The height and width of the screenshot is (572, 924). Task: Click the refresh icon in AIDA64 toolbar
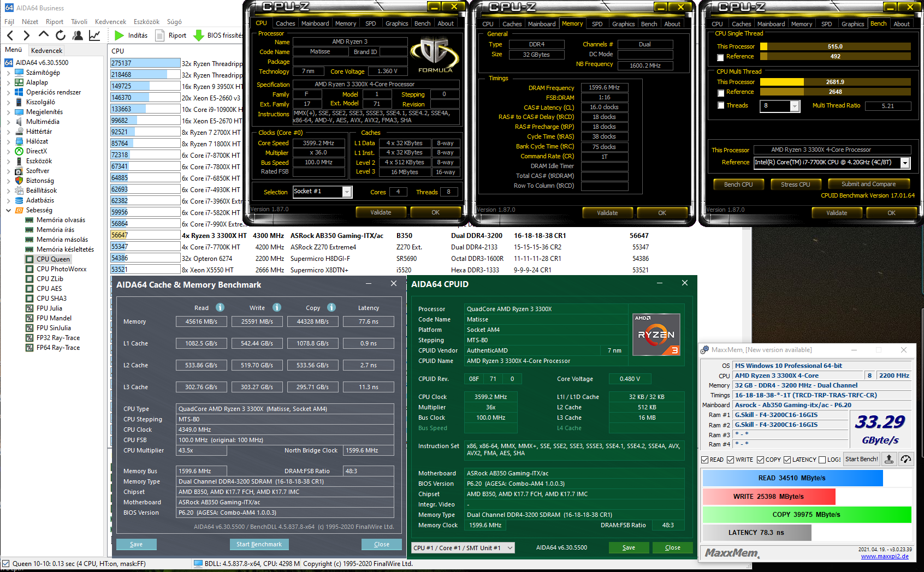tap(61, 35)
